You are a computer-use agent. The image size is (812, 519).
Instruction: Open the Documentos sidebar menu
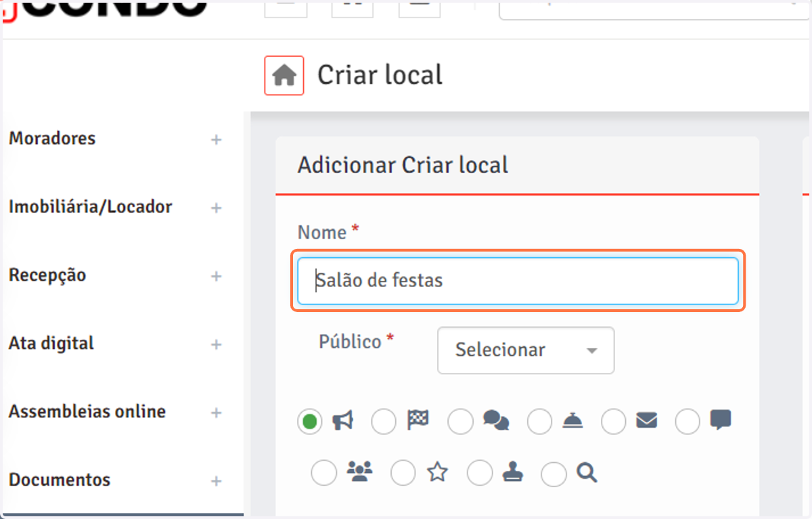[x=60, y=480]
